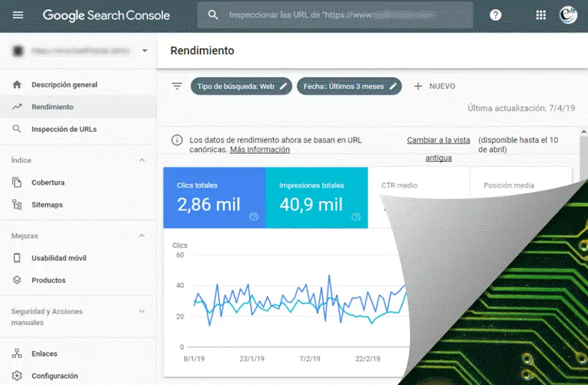The width and height of the screenshot is (588, 385).
Task: Click the Sitemaps tree icon
Action: (x=17, y=205)
